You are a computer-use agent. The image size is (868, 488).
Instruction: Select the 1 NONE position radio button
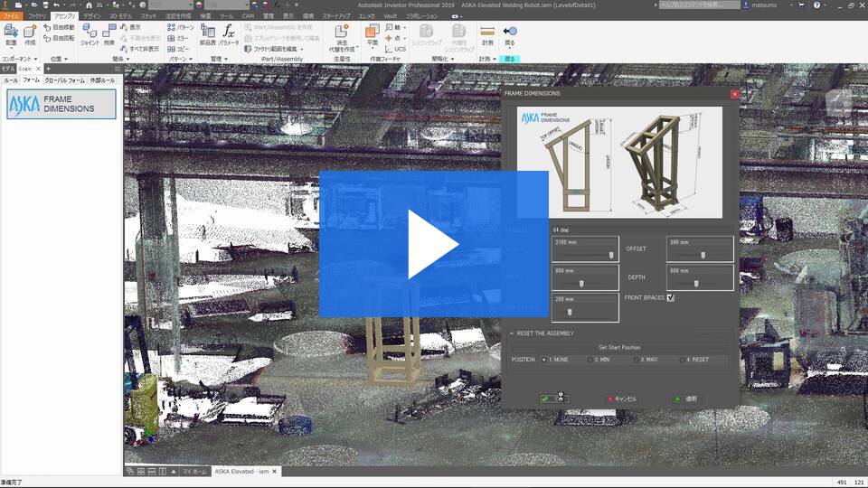tap(544, 360)
